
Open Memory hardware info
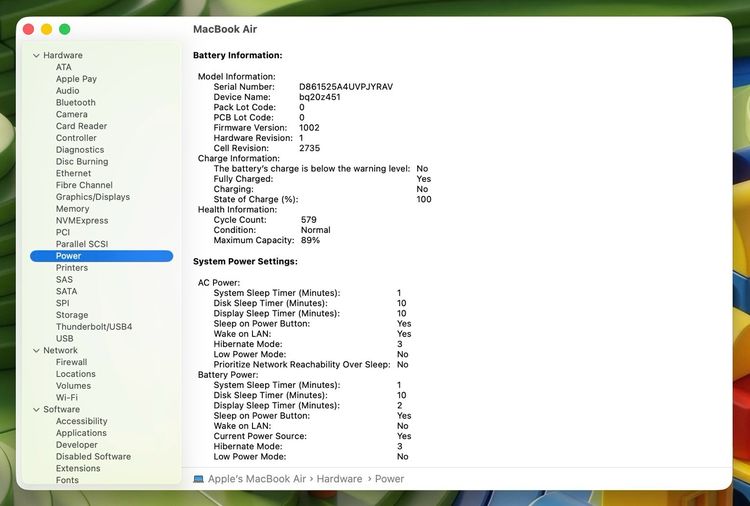pyautogui.click(x=72, y=209)
